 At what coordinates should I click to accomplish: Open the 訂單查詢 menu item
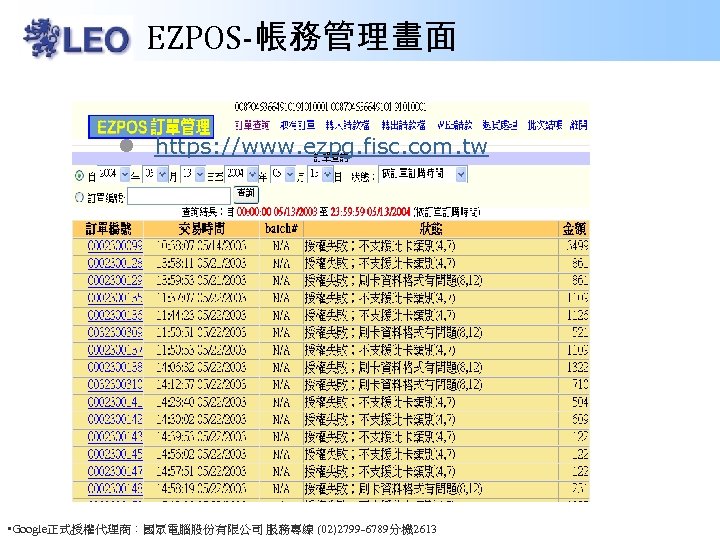click(x=252, y=125)
